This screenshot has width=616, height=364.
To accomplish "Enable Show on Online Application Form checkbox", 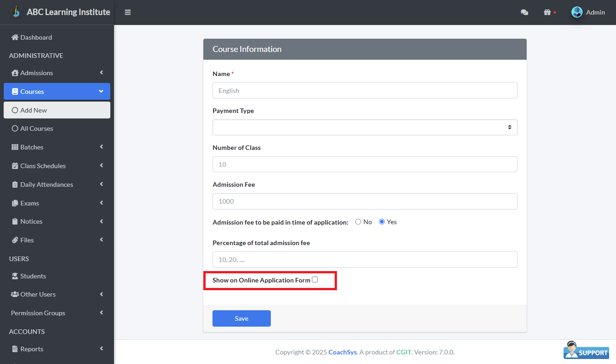I will (x=315, y=280).
